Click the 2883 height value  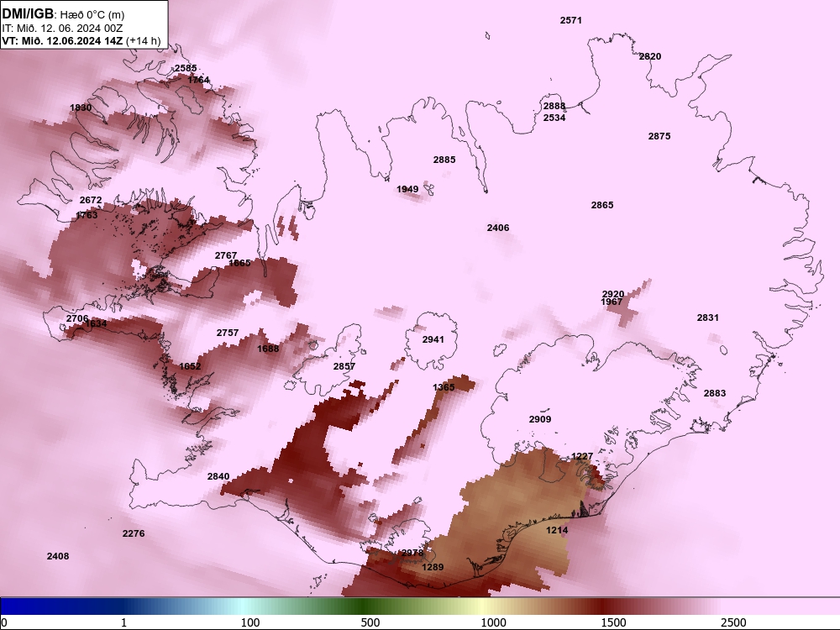pyautogui.click(x=715, y=393)
